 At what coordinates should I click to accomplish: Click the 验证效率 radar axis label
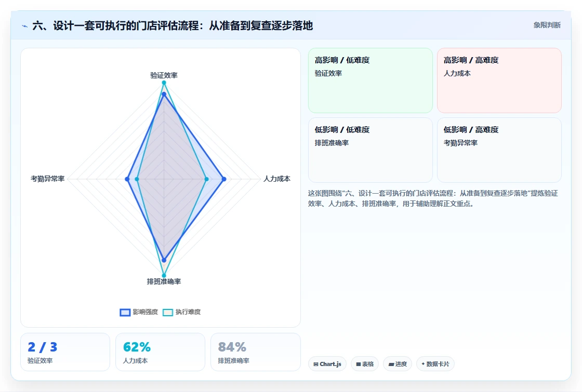[164, 75]
